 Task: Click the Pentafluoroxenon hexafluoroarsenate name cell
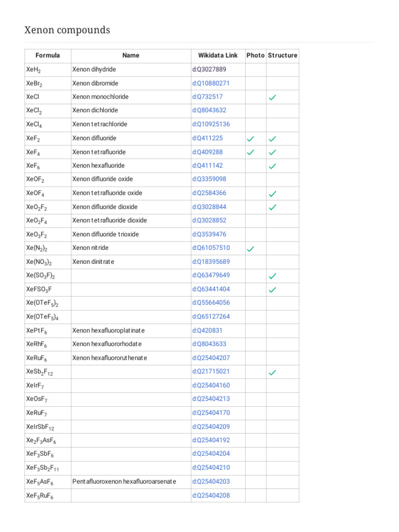(x=124, y=482)
